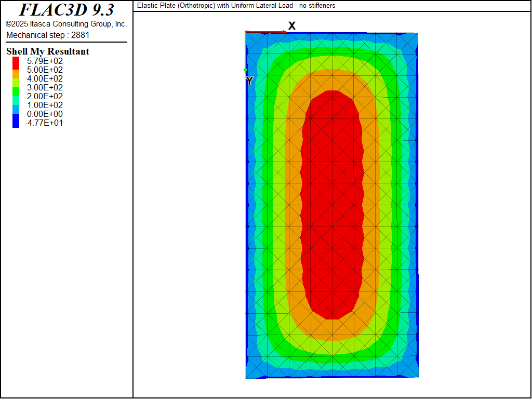Click the Y axis label
The height and width of the screenshot is (399, 532).
pyautogui.click(x=249, y=81)
